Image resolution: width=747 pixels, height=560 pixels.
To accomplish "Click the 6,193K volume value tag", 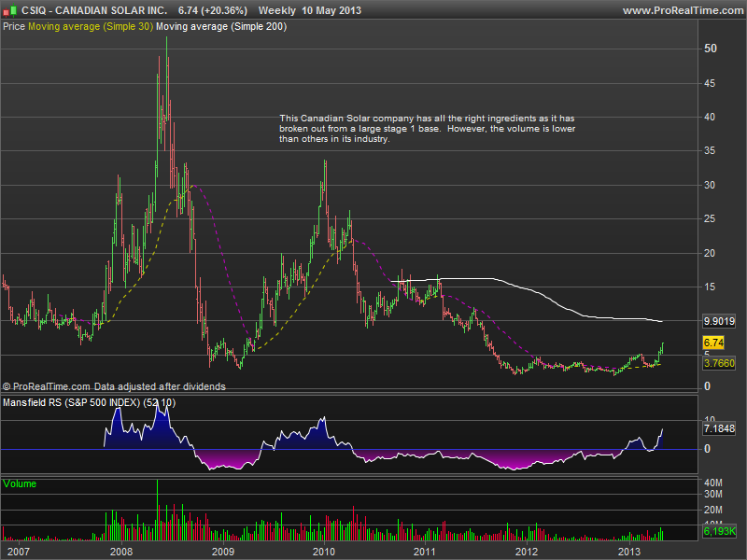I will tap(721, 531).
